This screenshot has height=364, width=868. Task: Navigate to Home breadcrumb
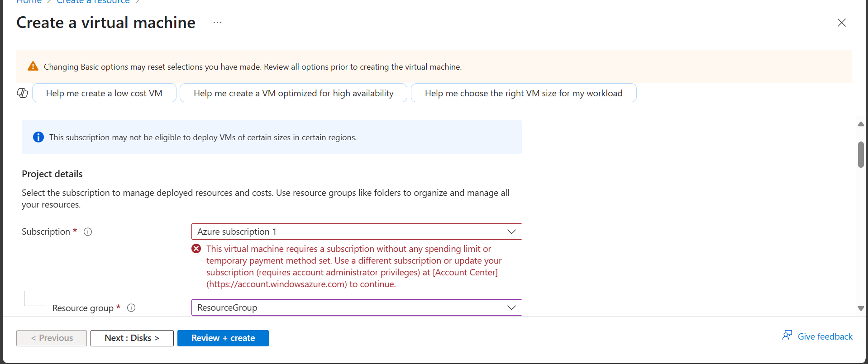click(29, 2)
